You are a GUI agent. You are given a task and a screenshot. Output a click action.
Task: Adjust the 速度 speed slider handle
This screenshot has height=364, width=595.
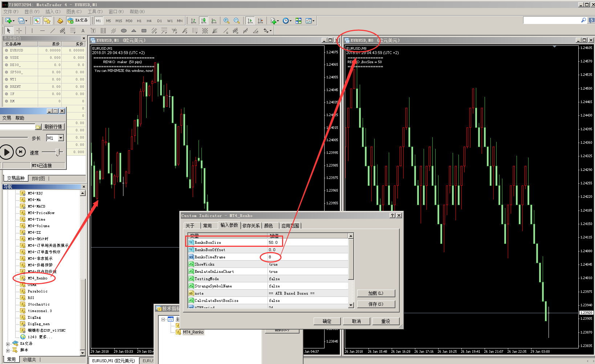coord(57,152)
